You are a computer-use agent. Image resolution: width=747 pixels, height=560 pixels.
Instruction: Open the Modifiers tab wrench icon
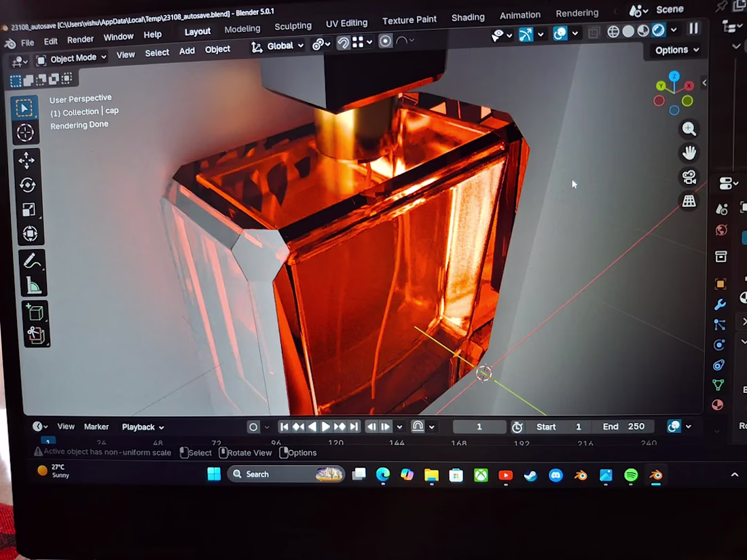click(x=720, y=304)
